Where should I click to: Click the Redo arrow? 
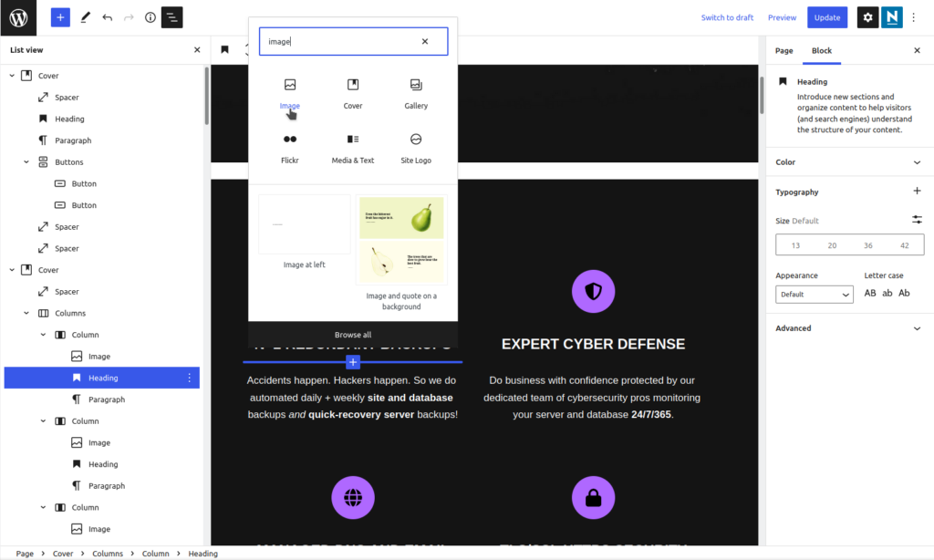(129, 17)
